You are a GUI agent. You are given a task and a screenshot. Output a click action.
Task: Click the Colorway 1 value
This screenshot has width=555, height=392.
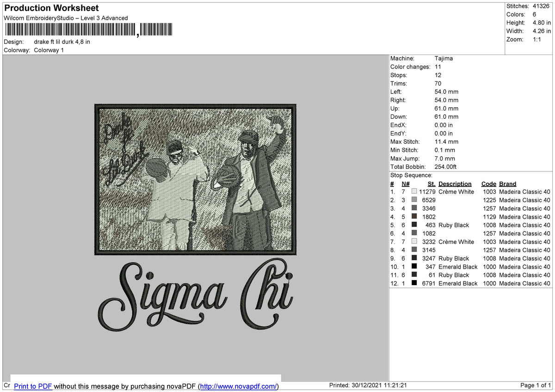click(49, 50)
